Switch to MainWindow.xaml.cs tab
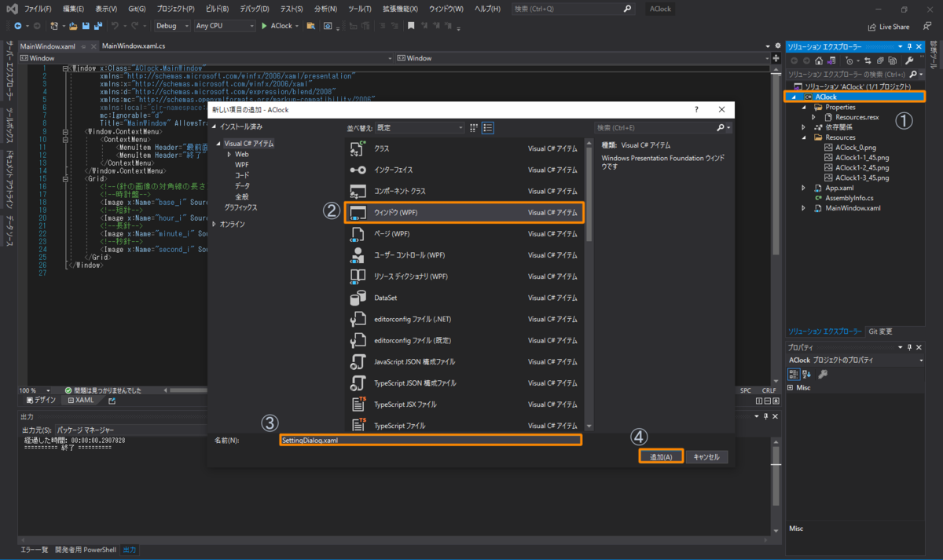943x560 pixels. [x=134, y=46]
